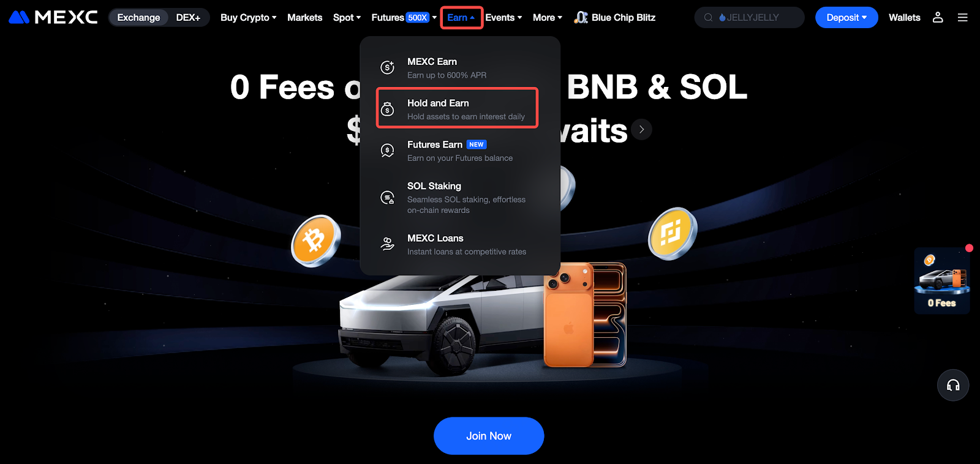Click the SOL Staking coin icon
The image size is (980, 464).
tap(387, 197)
